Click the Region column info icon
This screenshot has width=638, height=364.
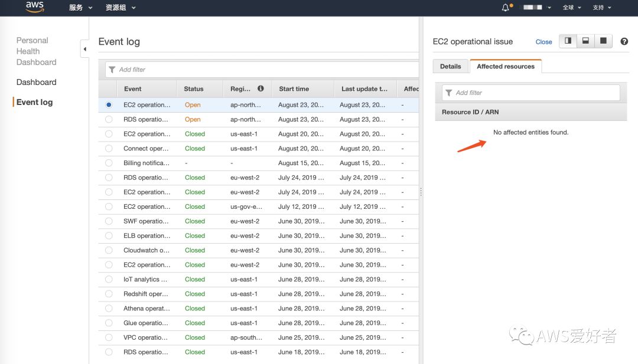[x=261, y=88]
